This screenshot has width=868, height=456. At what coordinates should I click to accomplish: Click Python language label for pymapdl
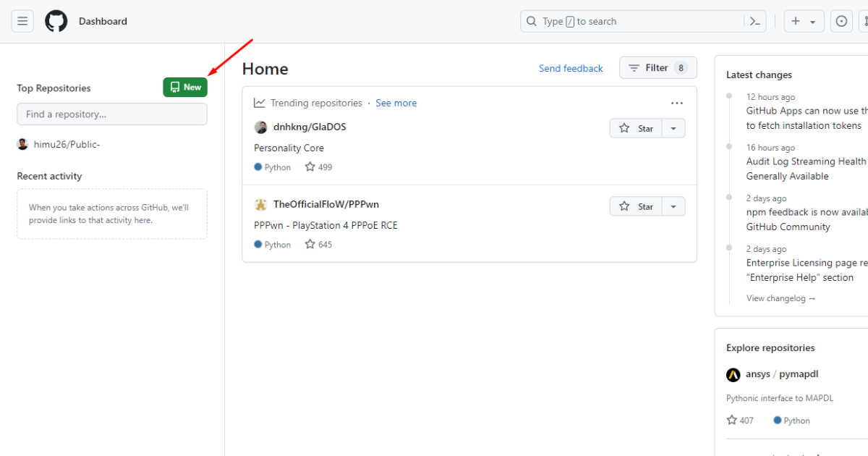pos(797,421)
